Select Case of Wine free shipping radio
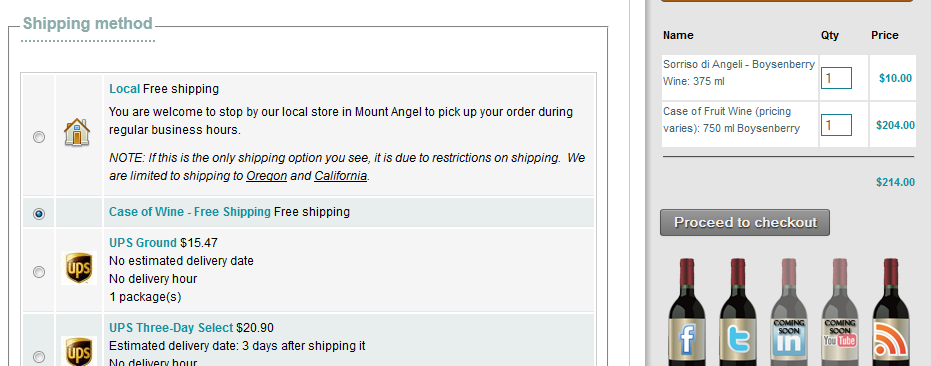Screen dimensions: 931x366 39,213
